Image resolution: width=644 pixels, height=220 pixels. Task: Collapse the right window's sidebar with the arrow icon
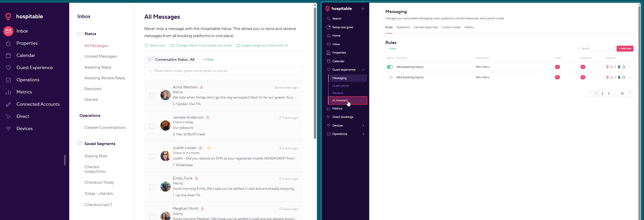[x=363, y=9]
